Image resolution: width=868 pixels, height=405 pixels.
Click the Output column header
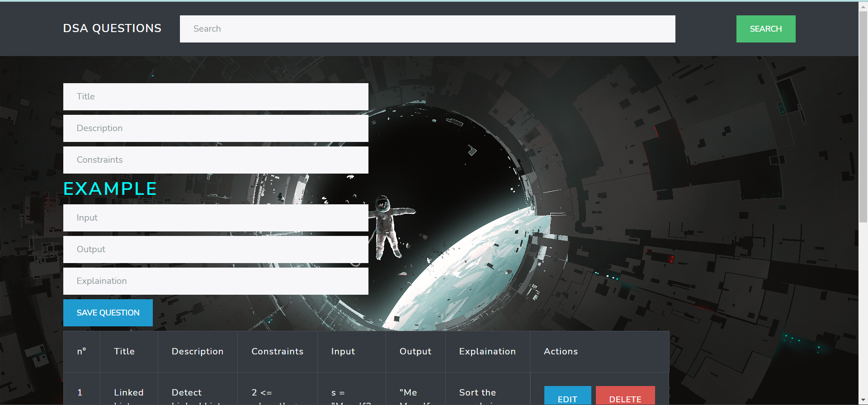[415, 352]
